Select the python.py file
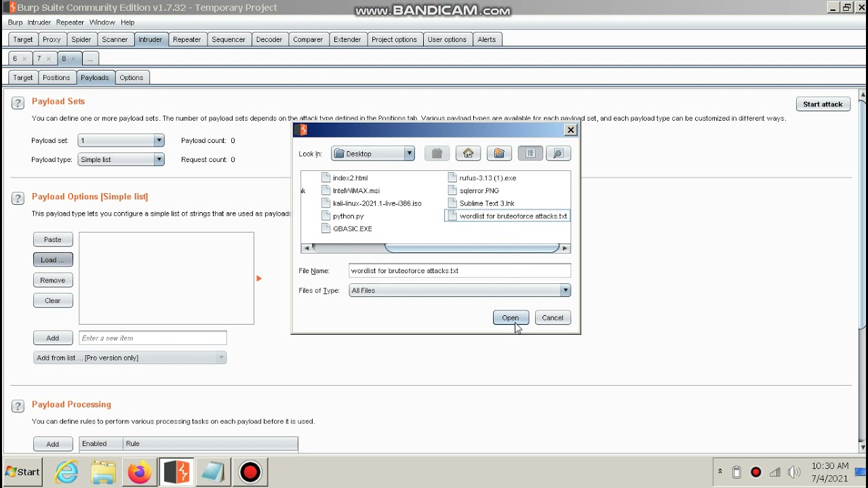 coord(342,216)
